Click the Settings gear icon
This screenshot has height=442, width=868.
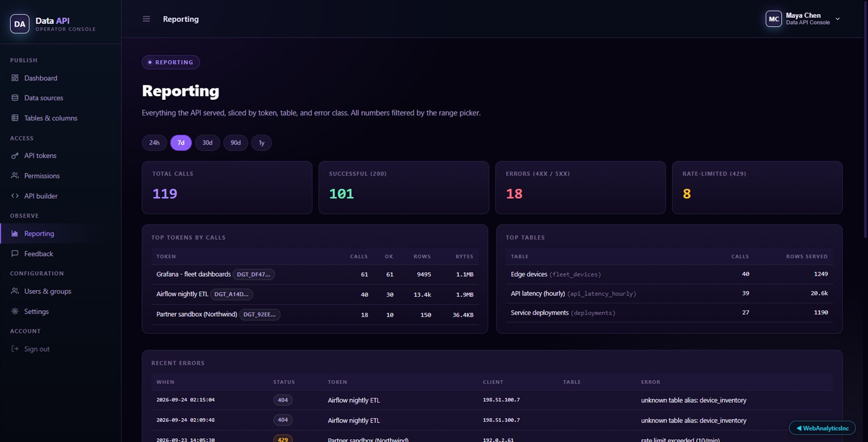[x=15, y=311]
